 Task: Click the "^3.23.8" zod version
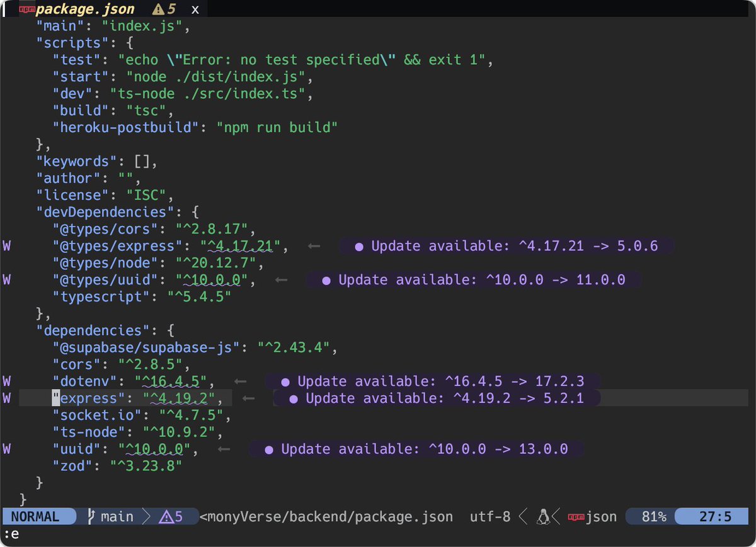(x=146, y=466)
